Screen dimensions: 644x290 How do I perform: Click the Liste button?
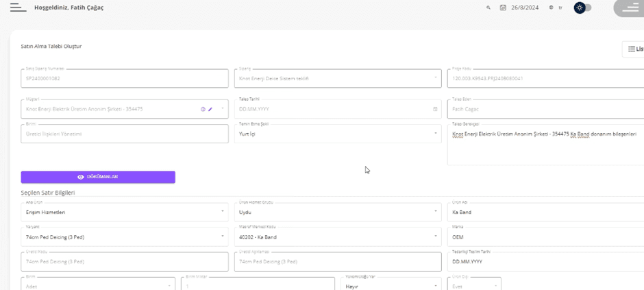[x=635, y=49]
